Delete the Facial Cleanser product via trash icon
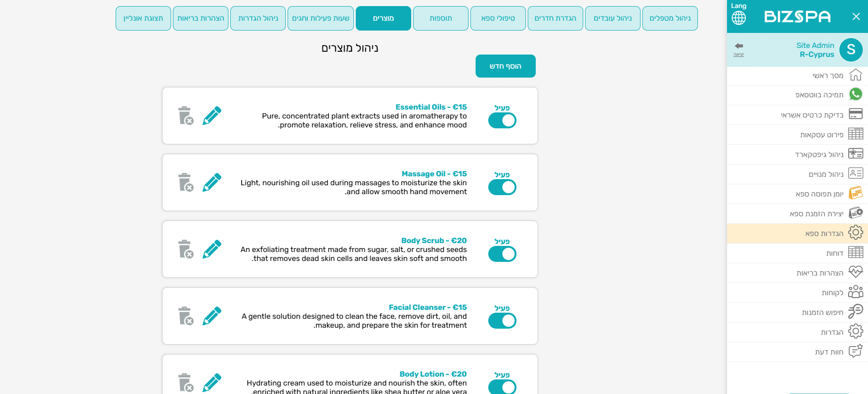 tap(186, 316)
